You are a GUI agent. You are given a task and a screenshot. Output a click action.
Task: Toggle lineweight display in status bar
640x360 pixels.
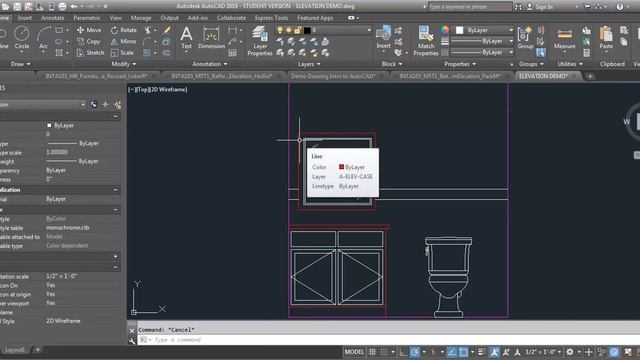tap(482, 352)
